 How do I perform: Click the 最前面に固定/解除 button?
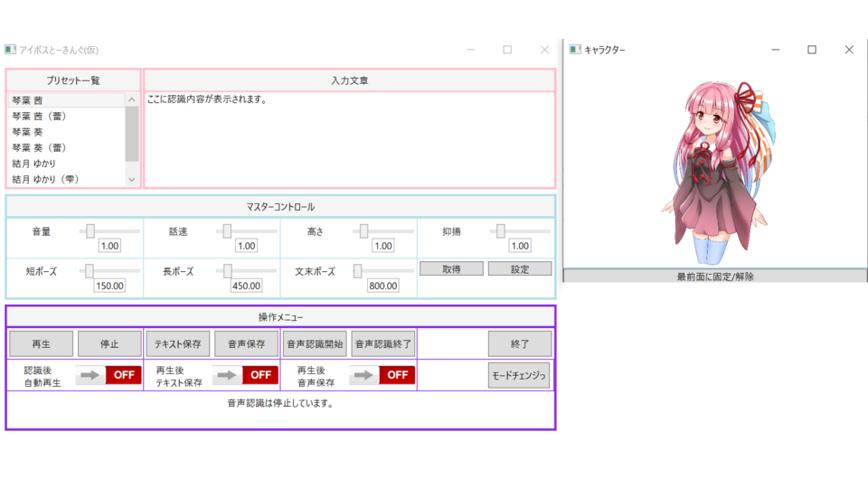715,277
